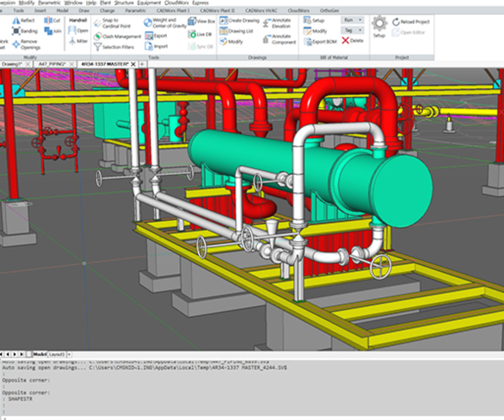
Task: Click the Reflect tool icon
Action: 16,21
